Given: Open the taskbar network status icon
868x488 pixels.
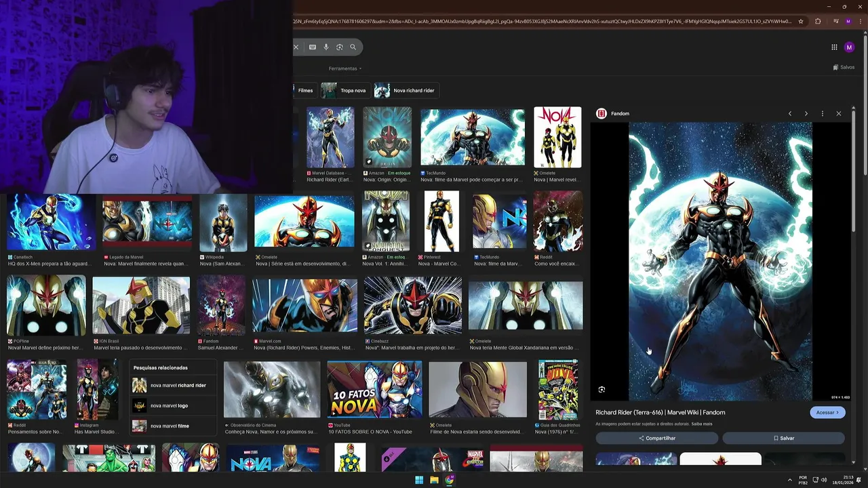Looking at the screenshot, I should [815, 480].
